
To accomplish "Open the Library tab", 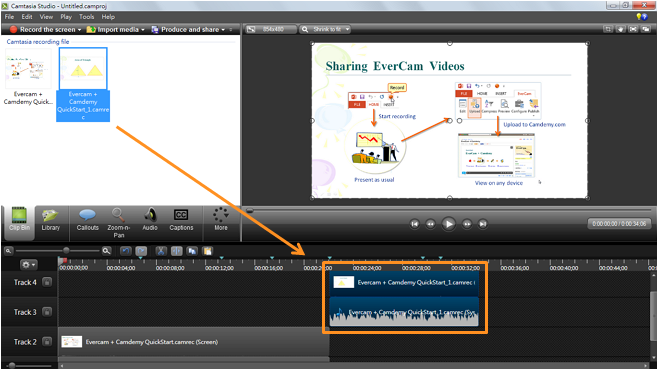I will (x=51, y=219).
